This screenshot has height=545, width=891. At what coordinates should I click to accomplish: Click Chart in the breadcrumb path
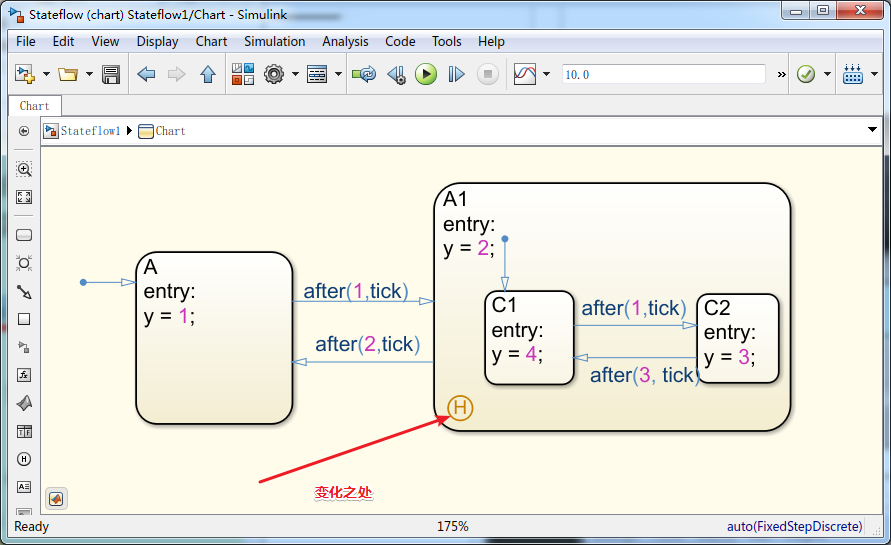[170, 131]
